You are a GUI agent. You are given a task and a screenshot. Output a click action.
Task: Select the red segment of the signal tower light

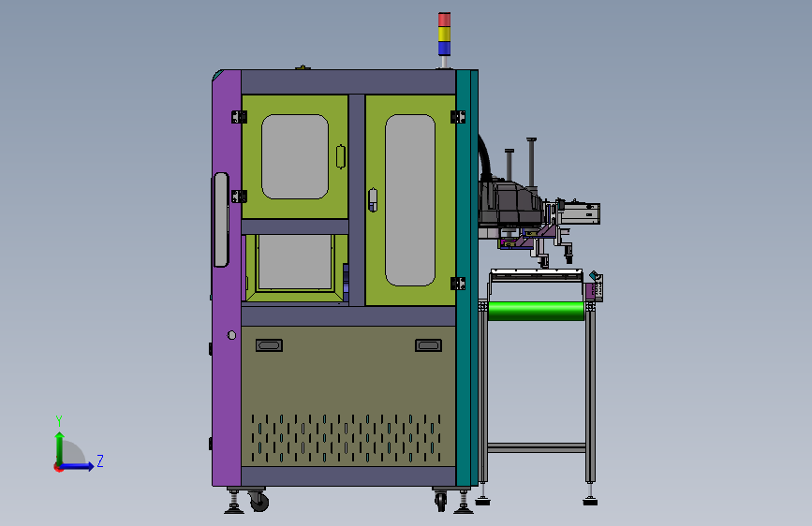click(444, 20)
